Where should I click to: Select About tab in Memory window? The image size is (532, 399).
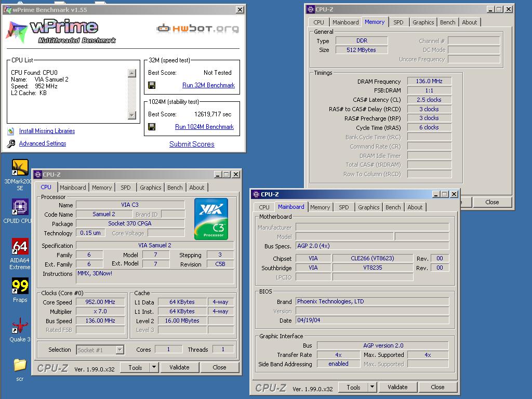click(470, 22)
